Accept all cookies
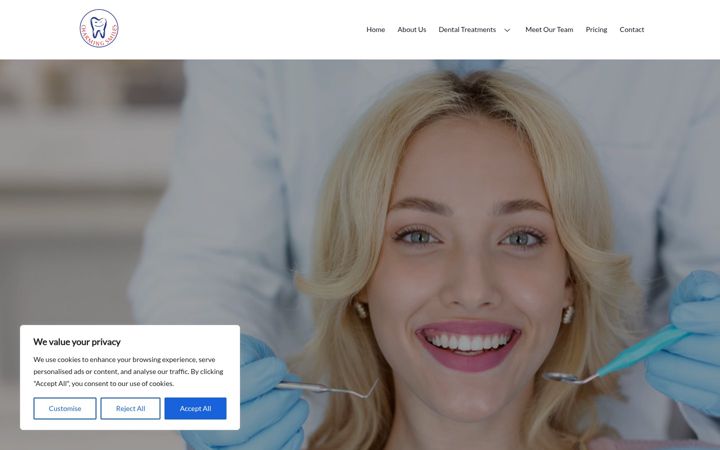 click(x=196, y=408)
